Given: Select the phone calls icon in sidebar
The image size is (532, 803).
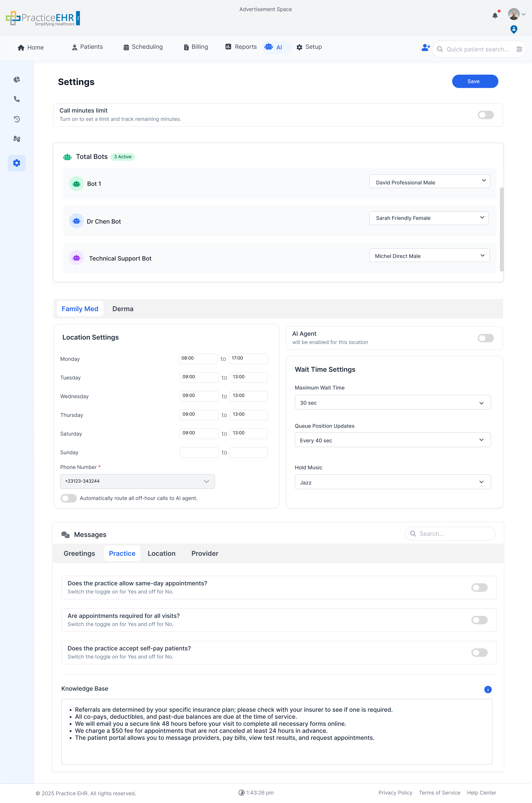Looking at the screenshot, I should click(16, 99).
